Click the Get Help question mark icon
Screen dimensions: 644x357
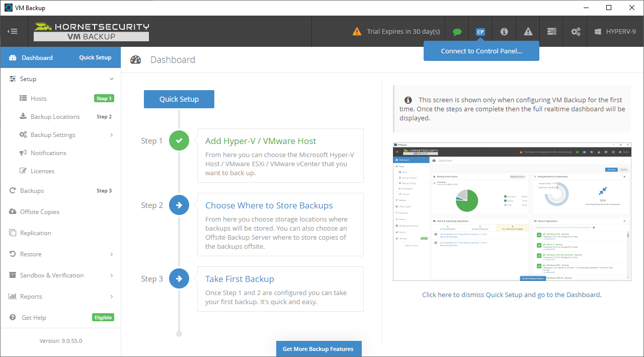tap(13, 317)
